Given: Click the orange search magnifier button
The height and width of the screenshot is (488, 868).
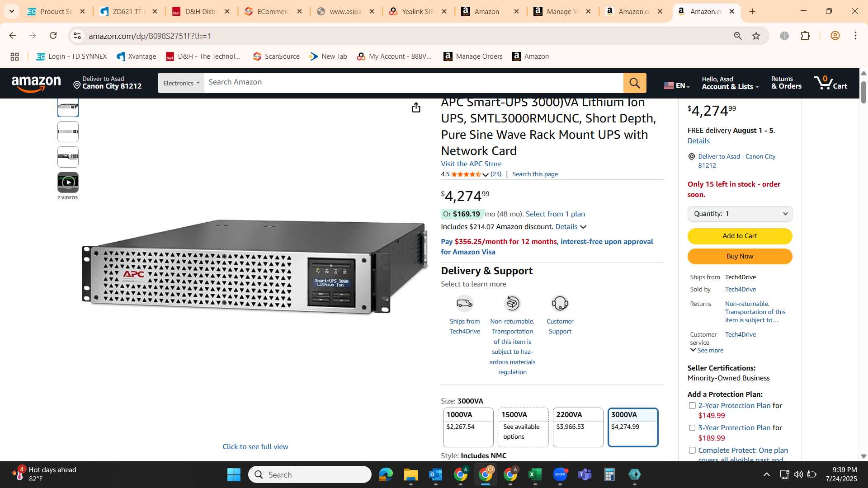Looking at the screenshot, I should pos(635,83).
